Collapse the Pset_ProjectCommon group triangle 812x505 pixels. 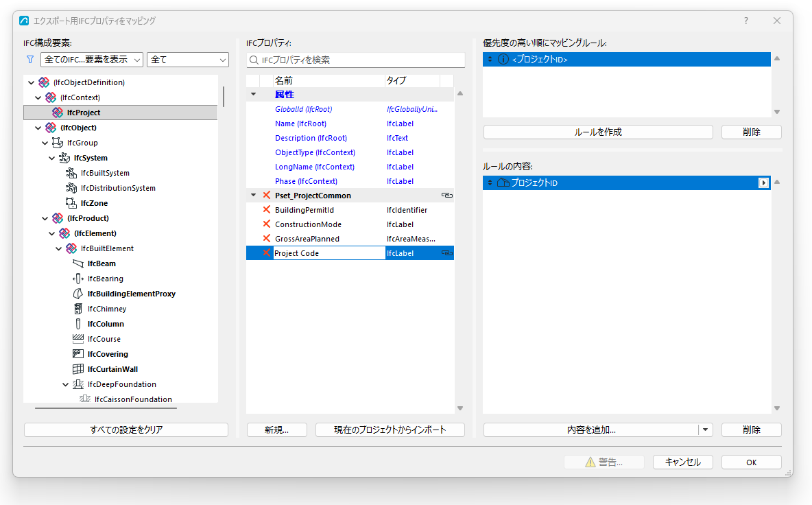coord(253,196)
